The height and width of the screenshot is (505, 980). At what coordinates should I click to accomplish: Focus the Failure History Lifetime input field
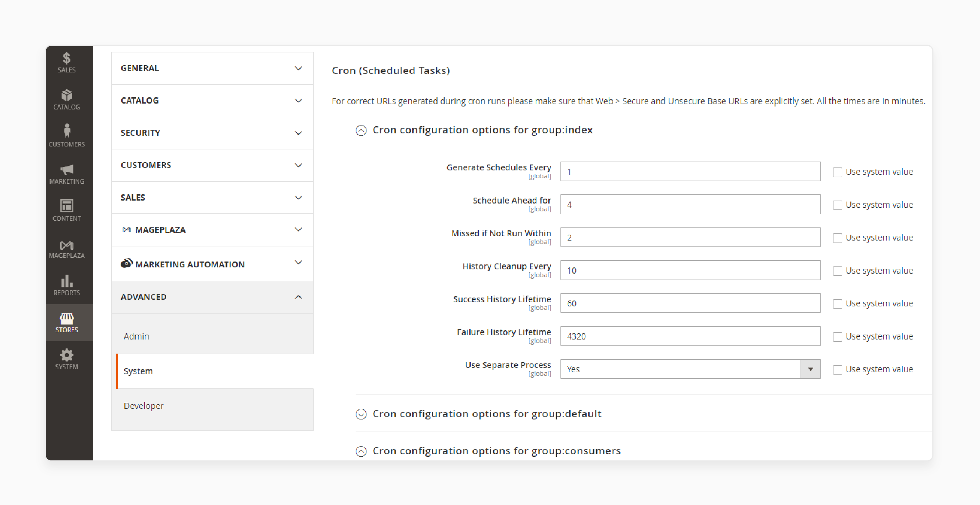tap(690, 336)
